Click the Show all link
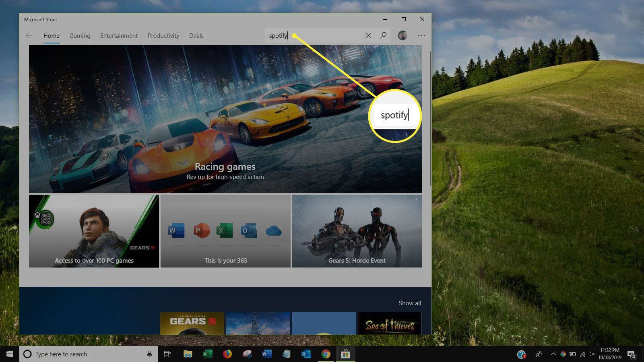Screen dimensions: 644x362 pyautogui.click(x=410, y=303)
